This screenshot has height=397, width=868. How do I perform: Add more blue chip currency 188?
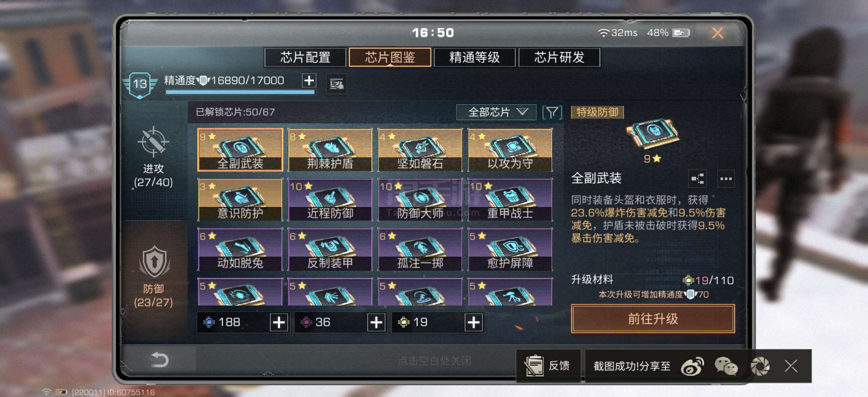click(279, 322)
